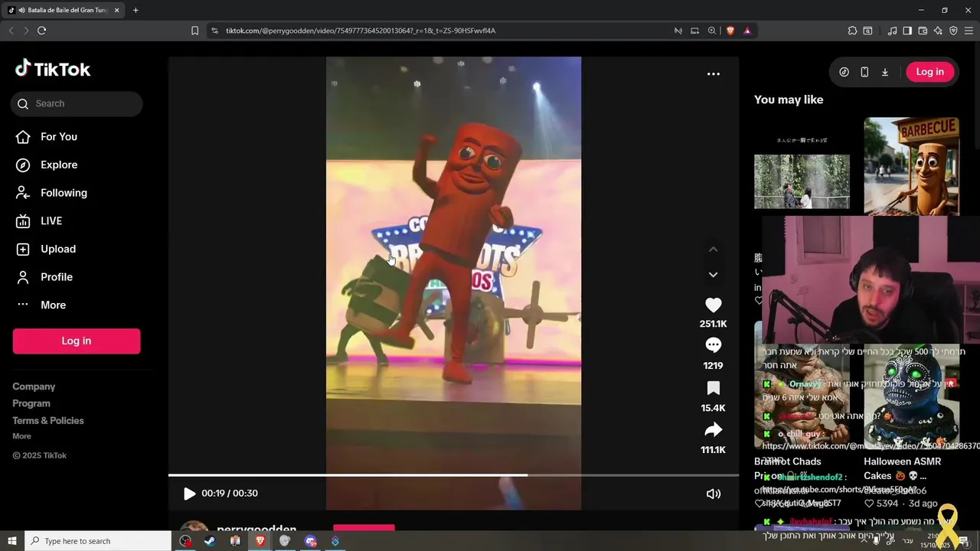The height and width of the screenshot is (551, 980).
Task: Open the video three-dots options menu
Action: pyautogui.click(x=713, y=74)
